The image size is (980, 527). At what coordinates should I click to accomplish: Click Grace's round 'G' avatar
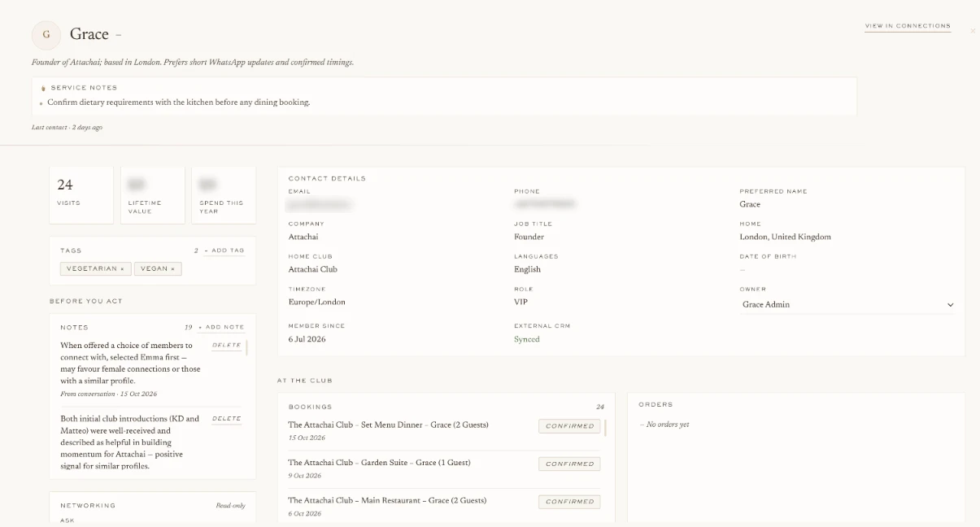(x=46, y=34)
